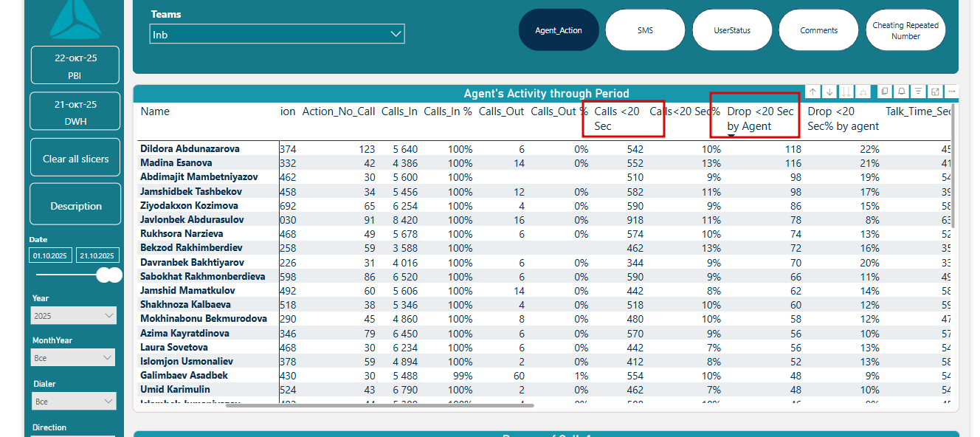Click the expand all down hierarchy icon
This screenshot has height=437, width=980.
[x=863, y=92]
